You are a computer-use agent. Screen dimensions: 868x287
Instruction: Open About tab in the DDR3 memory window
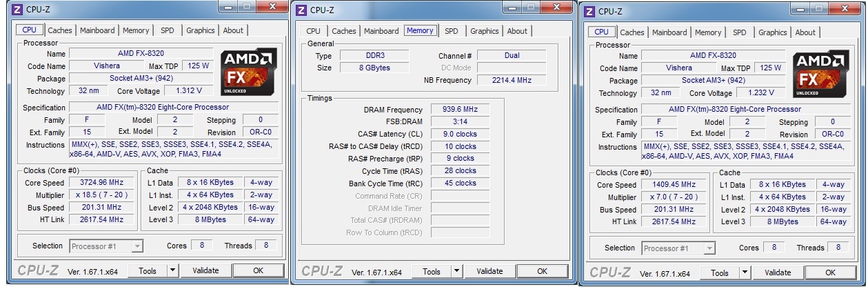pos(517,31)
